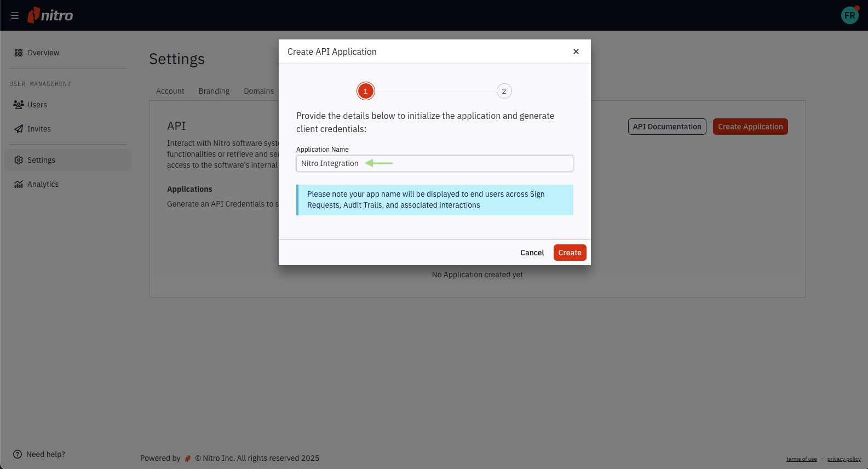Click the Create API Application title
This screenshot has width=868, height=469.
(332, 52)
